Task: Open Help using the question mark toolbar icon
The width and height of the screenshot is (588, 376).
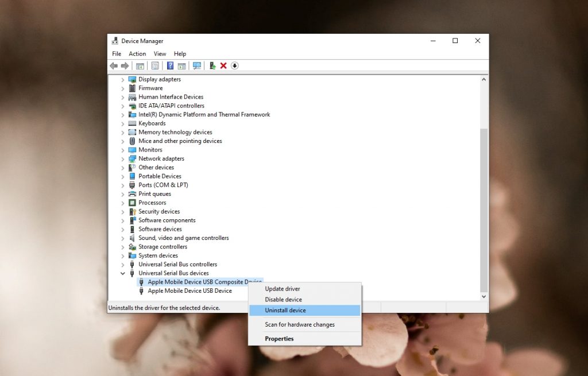Action: coord(169,65)
